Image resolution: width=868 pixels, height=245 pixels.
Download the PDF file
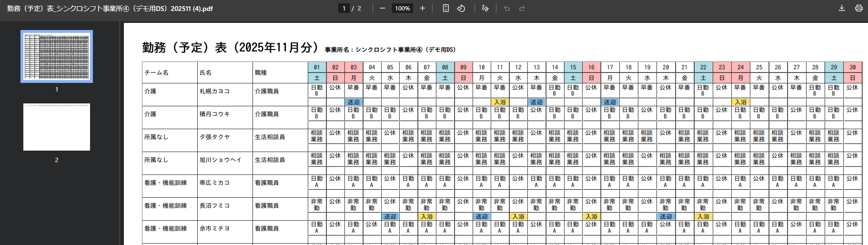tap(842, 9)
